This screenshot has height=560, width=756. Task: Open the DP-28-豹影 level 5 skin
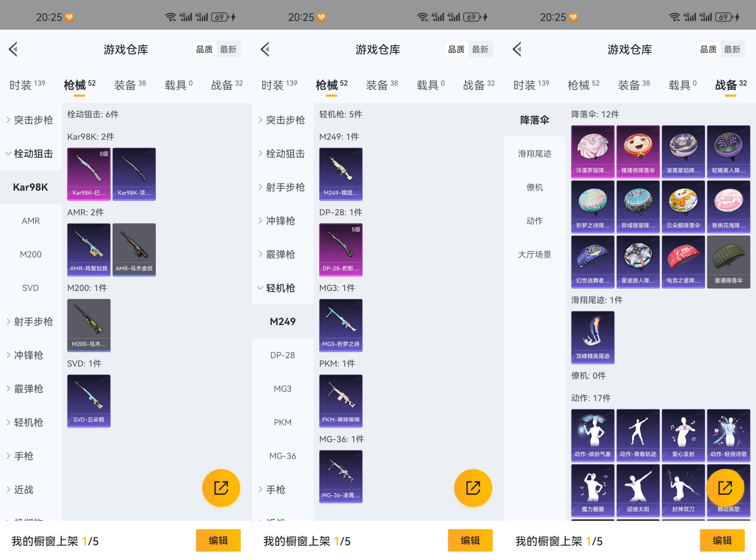[x=341, y=249]
